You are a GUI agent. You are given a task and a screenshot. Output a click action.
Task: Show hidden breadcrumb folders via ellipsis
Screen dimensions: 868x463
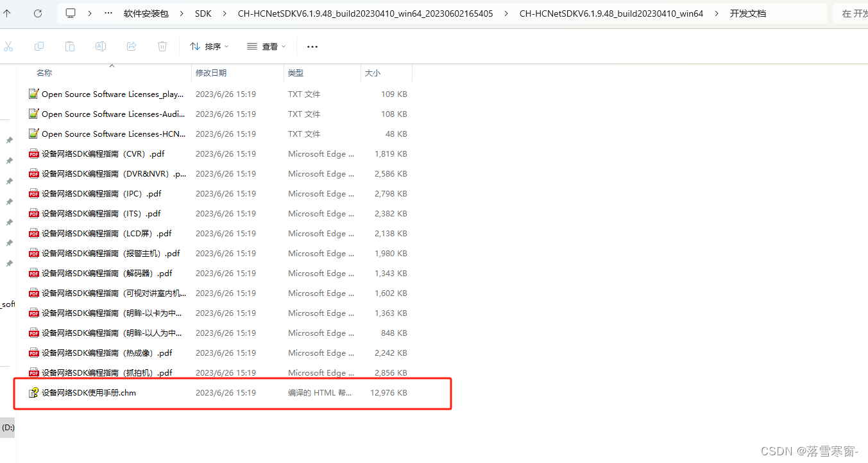tap(108, 13)
